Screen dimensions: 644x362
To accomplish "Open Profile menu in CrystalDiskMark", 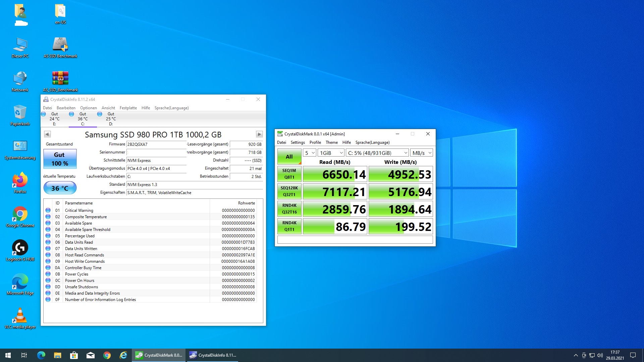I will click(x=315, y=142).
